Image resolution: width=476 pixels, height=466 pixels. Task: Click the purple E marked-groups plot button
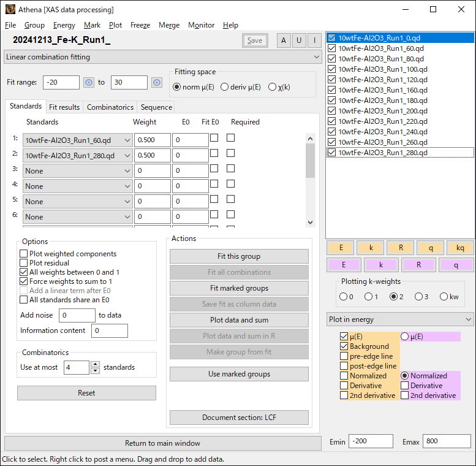click(344, 265)
